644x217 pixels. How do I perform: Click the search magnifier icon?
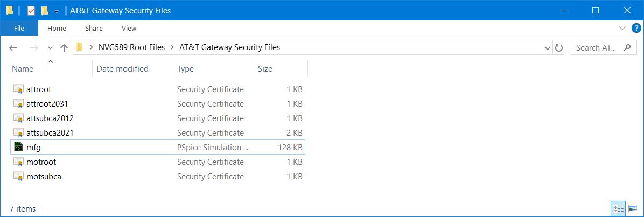coord(627,48)
